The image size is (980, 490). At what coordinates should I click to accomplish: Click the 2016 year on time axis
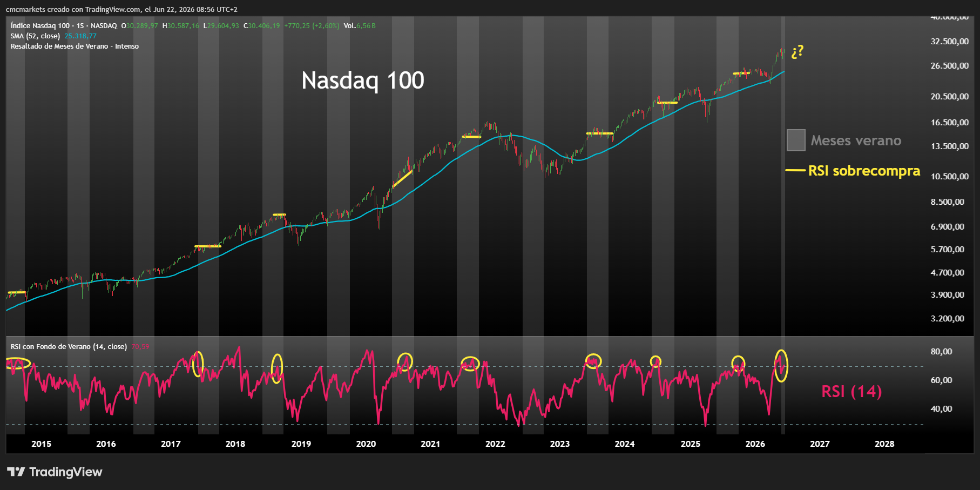pyautogui.click(x=106, y=444)
